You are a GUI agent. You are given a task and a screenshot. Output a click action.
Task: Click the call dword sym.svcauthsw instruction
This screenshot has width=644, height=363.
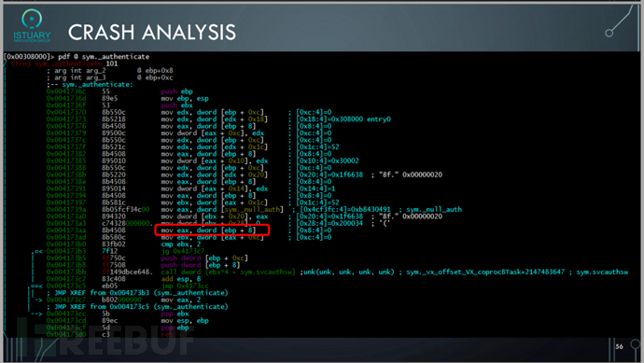pos(228,272)
